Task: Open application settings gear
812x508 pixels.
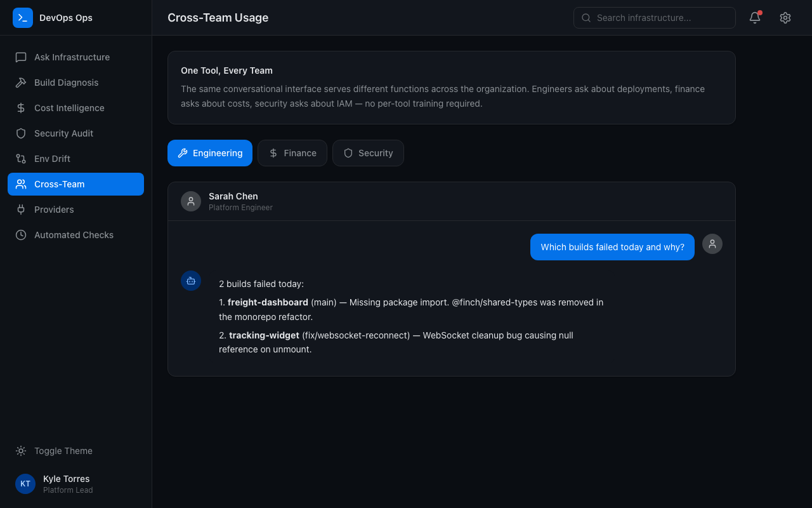Action: click(x=785, y=18)
